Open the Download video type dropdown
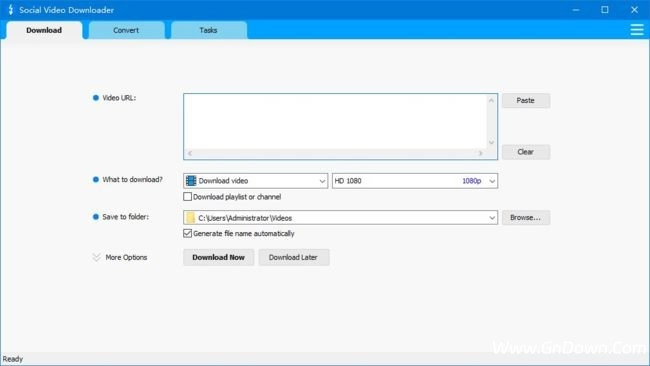 coord(255,181)
